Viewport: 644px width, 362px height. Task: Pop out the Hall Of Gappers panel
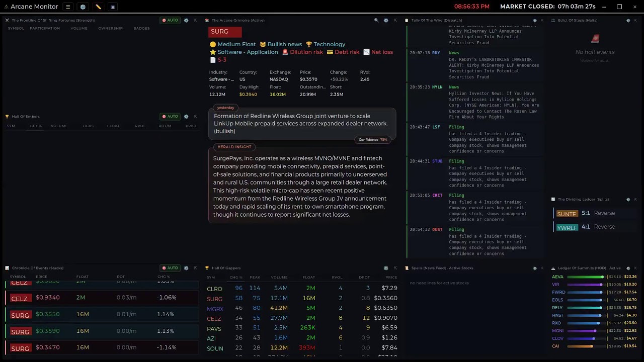(395, 268)
